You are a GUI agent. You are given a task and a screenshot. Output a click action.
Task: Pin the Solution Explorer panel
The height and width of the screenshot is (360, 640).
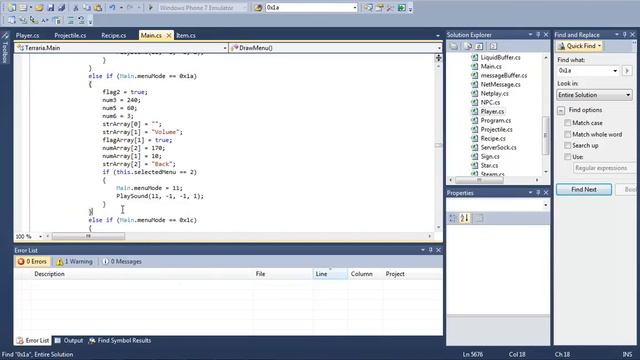pyautogui.click(x=538, y=35)
